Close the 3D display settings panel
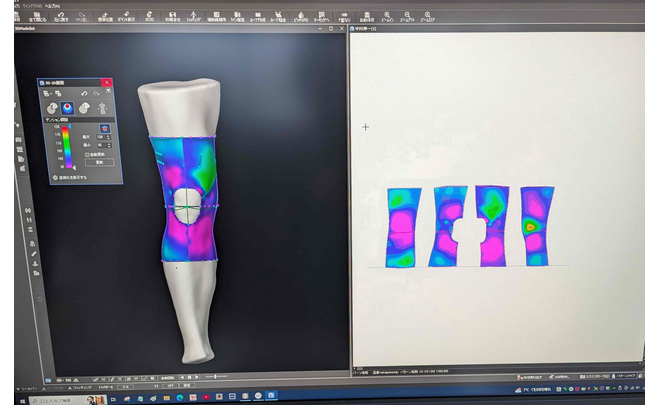Viewport: 660px width, 405px height. click(107, 82)
